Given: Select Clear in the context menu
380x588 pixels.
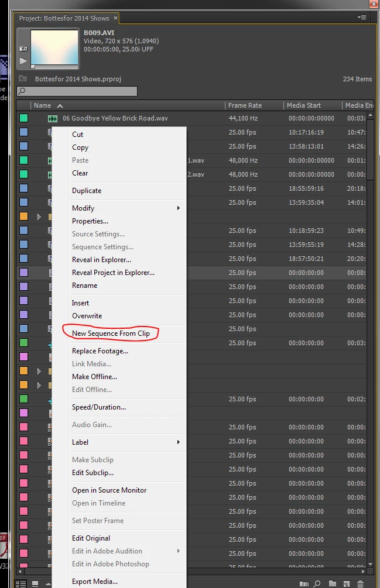Looking at the screenshot, I should click(x=80, y=173).
